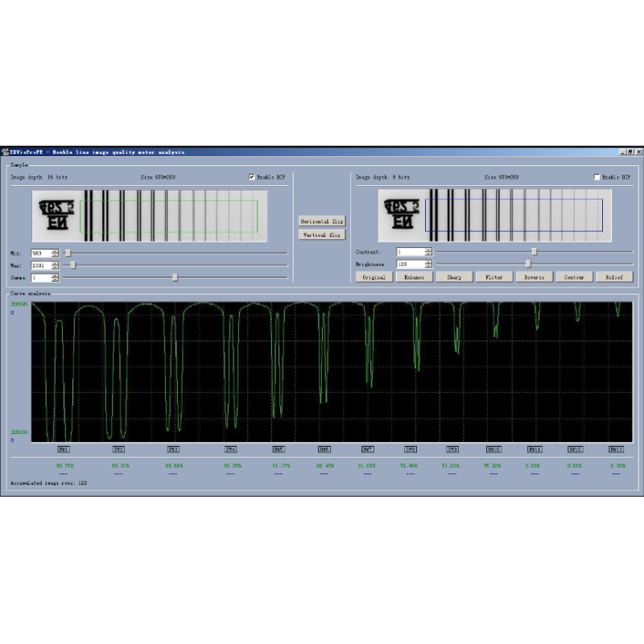Image resolution: width=644 pixels, height=644 pixels.
Task: Click the Max slider handle
Action: point(73,266)
